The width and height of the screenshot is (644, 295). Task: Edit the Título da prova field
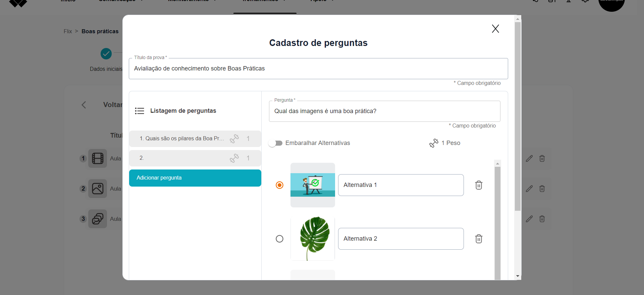[x=318, y=68]
